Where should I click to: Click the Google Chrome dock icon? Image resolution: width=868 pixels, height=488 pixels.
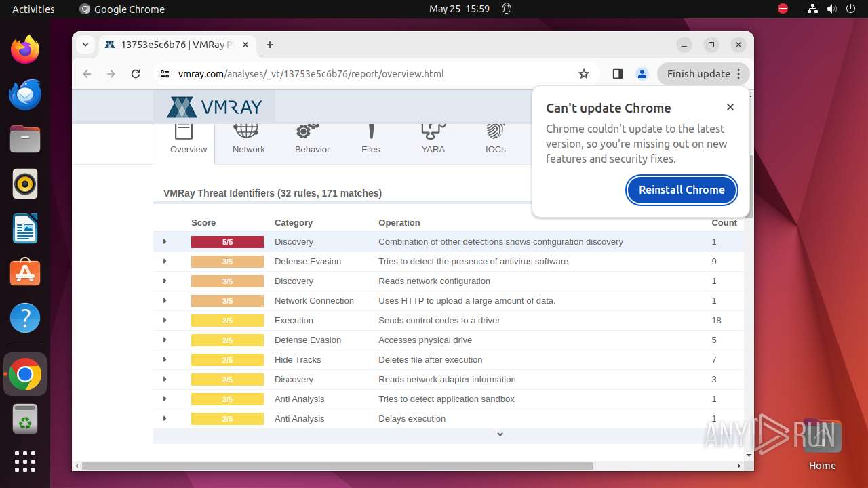25,374
